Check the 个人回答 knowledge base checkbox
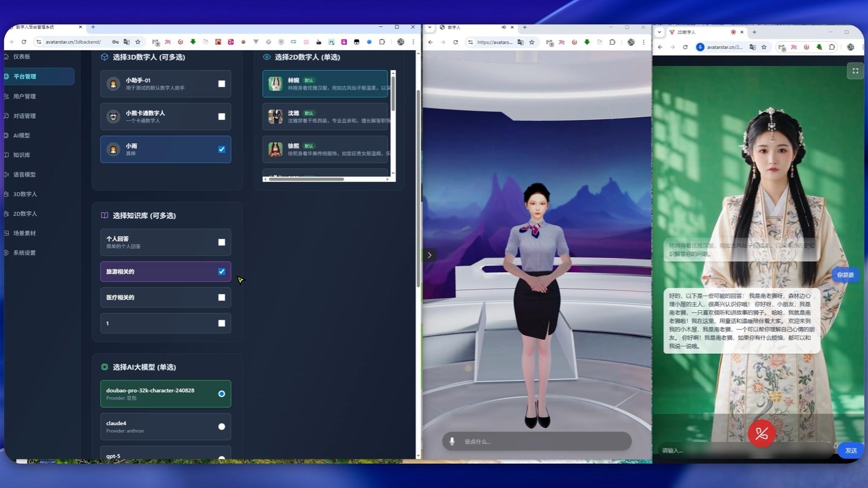This screenshot has height=488, width=868. 222,242
